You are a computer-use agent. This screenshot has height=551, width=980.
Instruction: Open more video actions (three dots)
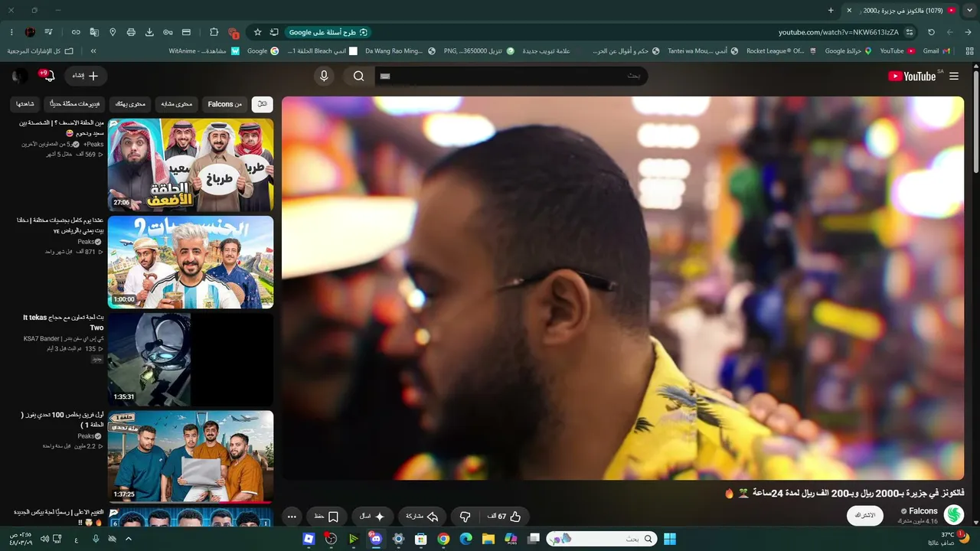(292, 517)
